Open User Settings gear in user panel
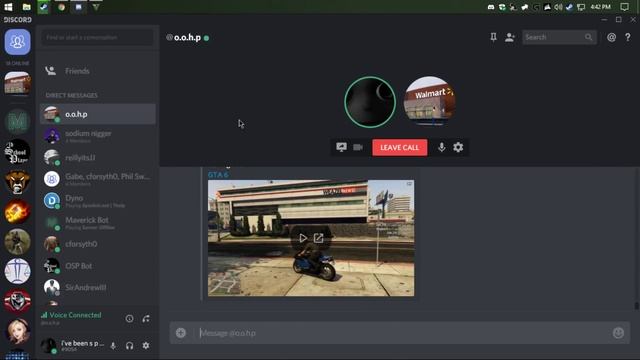 pos(146,346)
